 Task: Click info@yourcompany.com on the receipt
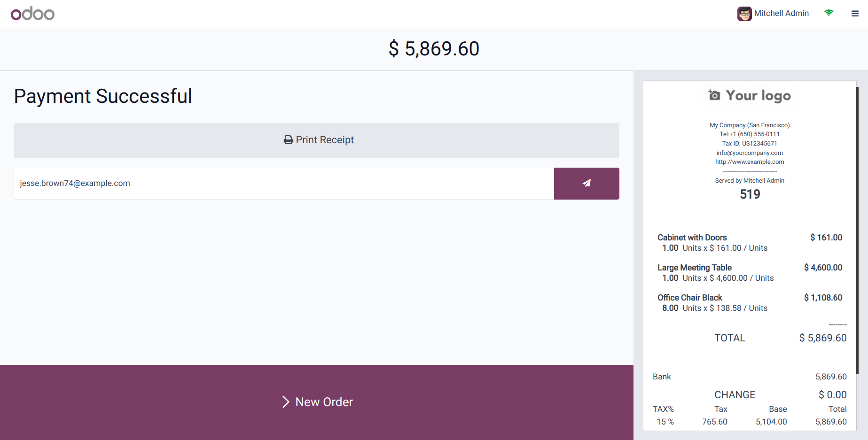(750, 153)
